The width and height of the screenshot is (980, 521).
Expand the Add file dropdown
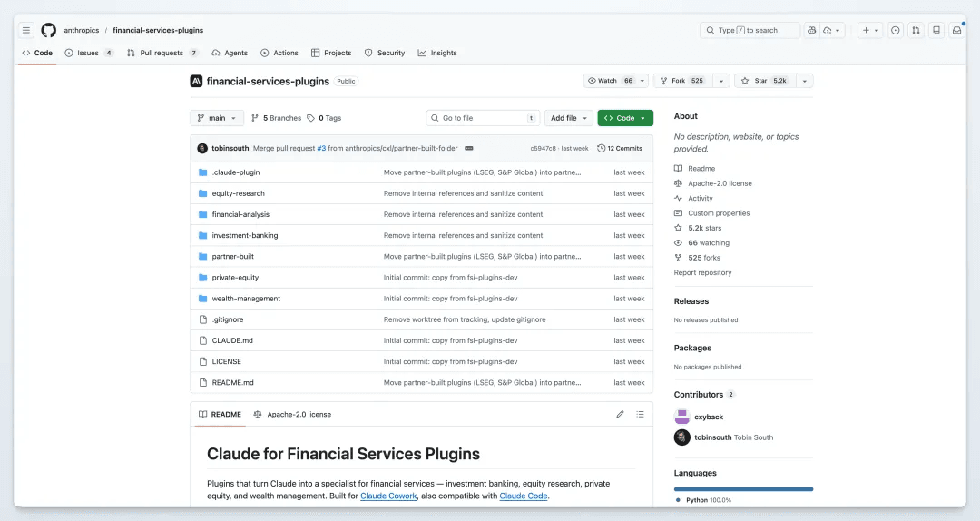point(568,118)
